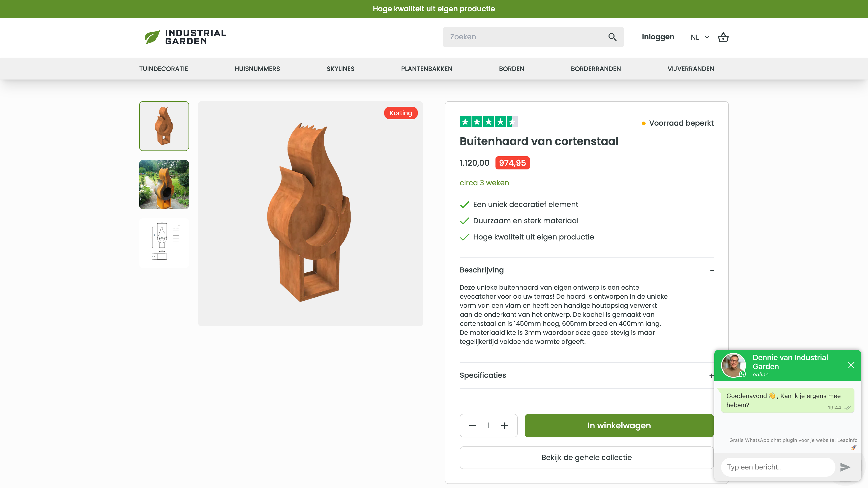Image resolution: width=868 pixels, height=488 pixels.
Task: Open the shopping cart icon
Action: point(723,37)
